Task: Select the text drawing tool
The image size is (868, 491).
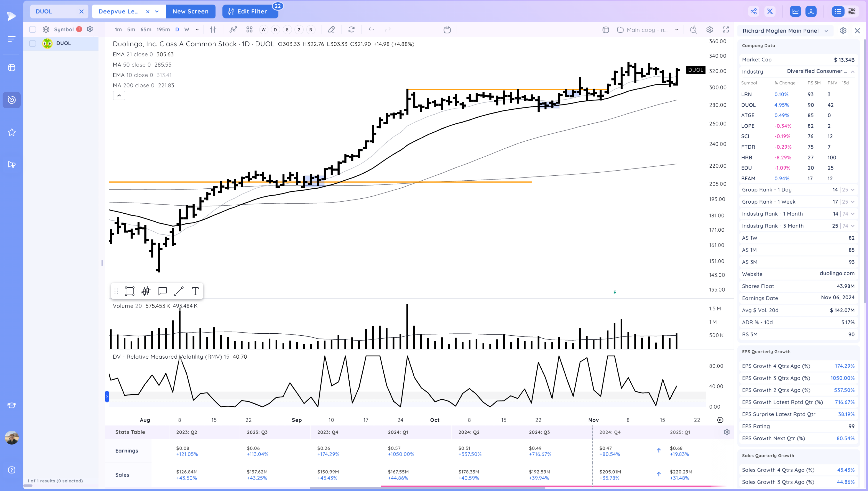Action: 195,291
